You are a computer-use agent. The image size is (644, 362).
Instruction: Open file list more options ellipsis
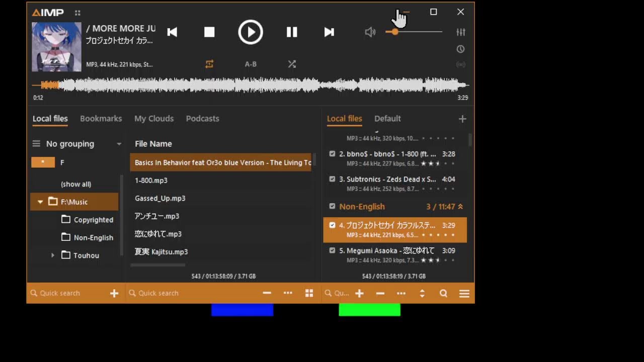click(288, 293)
